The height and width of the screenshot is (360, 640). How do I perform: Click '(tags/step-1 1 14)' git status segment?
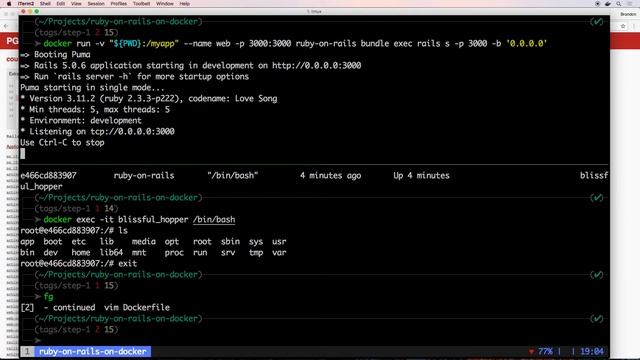coord(76,209)
